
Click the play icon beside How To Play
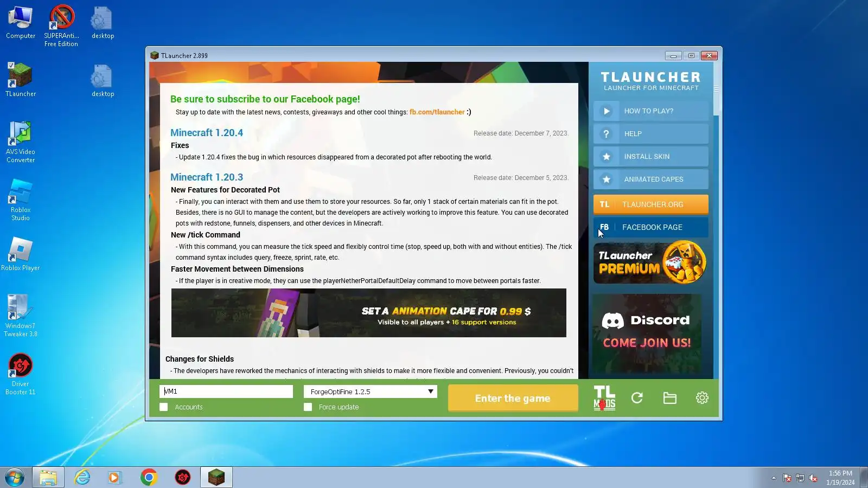pyautogui.click(x=607, y=111)
